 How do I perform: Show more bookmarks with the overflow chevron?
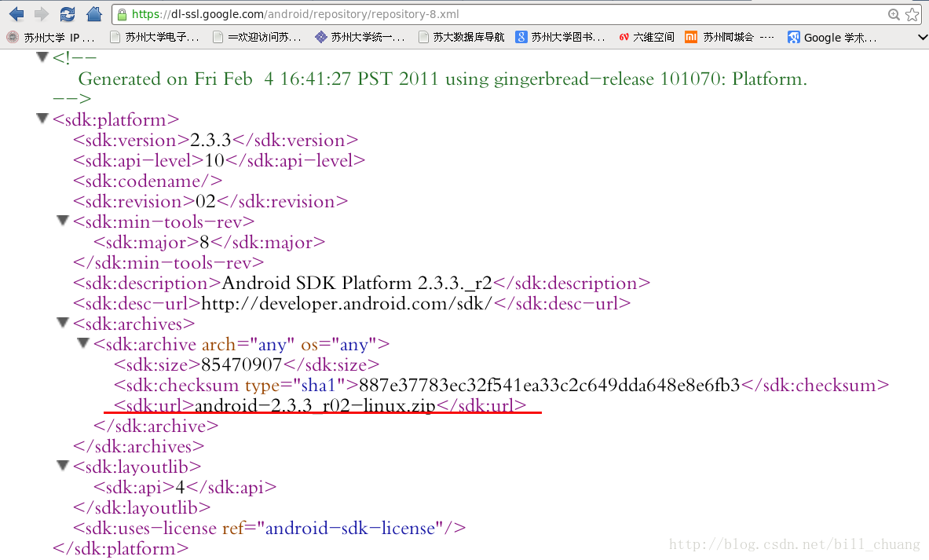(922, 38)
